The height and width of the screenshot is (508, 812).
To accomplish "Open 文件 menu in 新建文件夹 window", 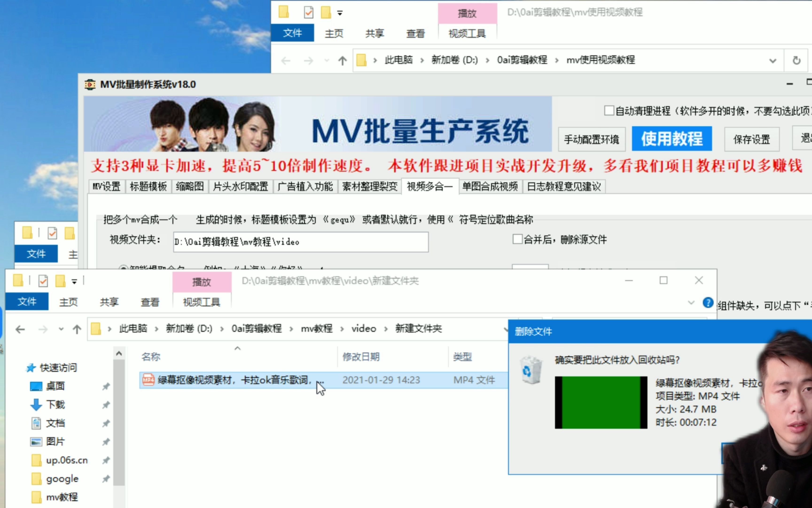I will coord(27,301).
